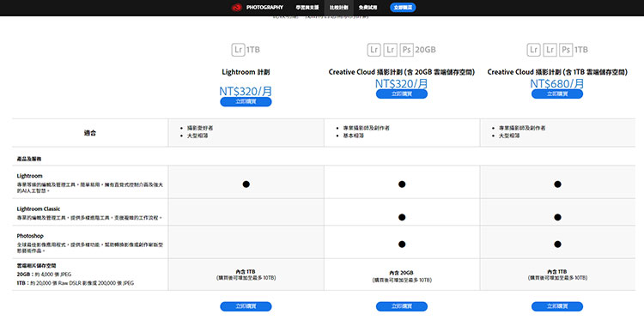Click the Ps icon of Creative Cloud 1TB plan
The width and height of the screenshot is (644, 332).
(566, 50)
